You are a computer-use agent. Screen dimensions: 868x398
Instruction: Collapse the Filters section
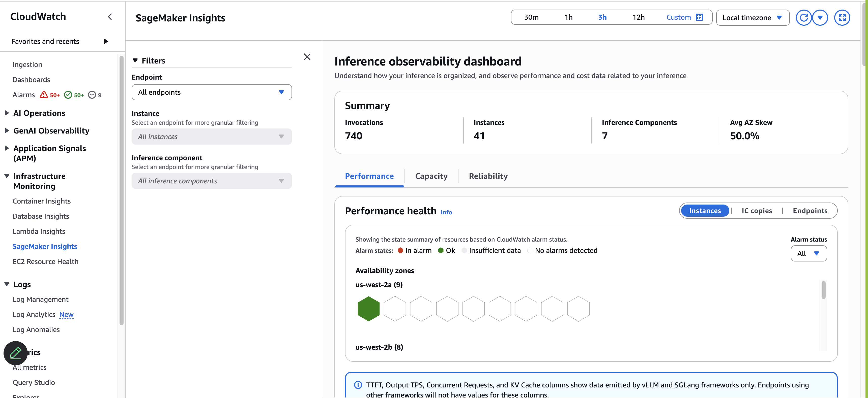(x=135, y=61)
